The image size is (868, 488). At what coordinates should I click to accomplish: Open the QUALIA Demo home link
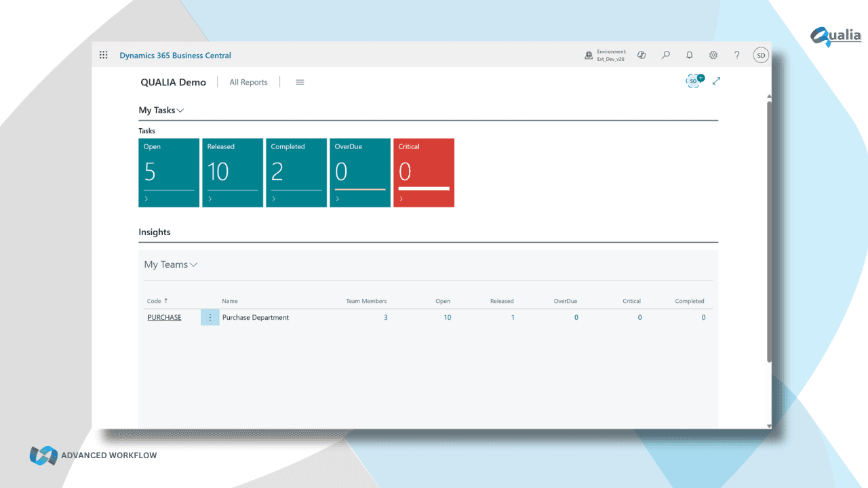173,82
